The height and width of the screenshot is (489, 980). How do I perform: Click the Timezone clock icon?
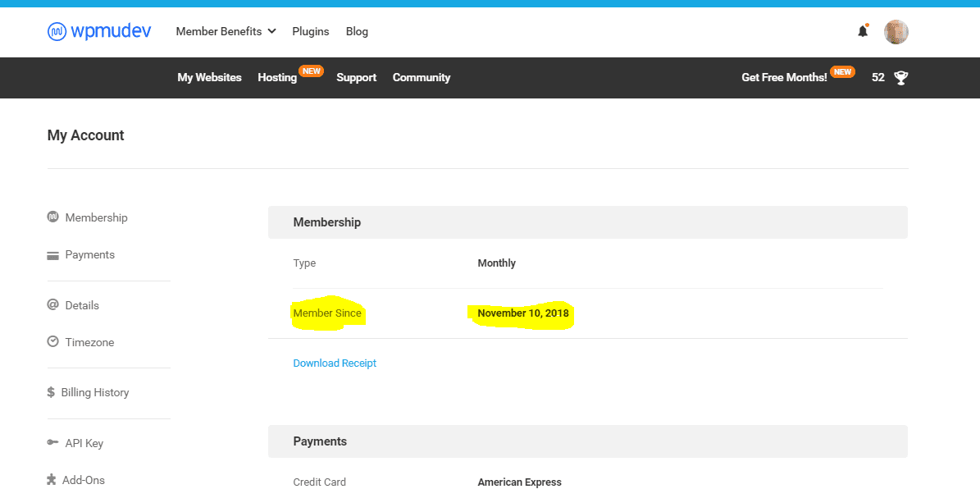[52, 342]
